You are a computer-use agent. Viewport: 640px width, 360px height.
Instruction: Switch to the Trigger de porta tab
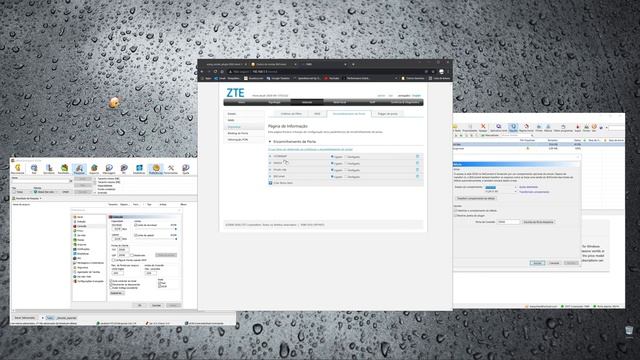387,114
